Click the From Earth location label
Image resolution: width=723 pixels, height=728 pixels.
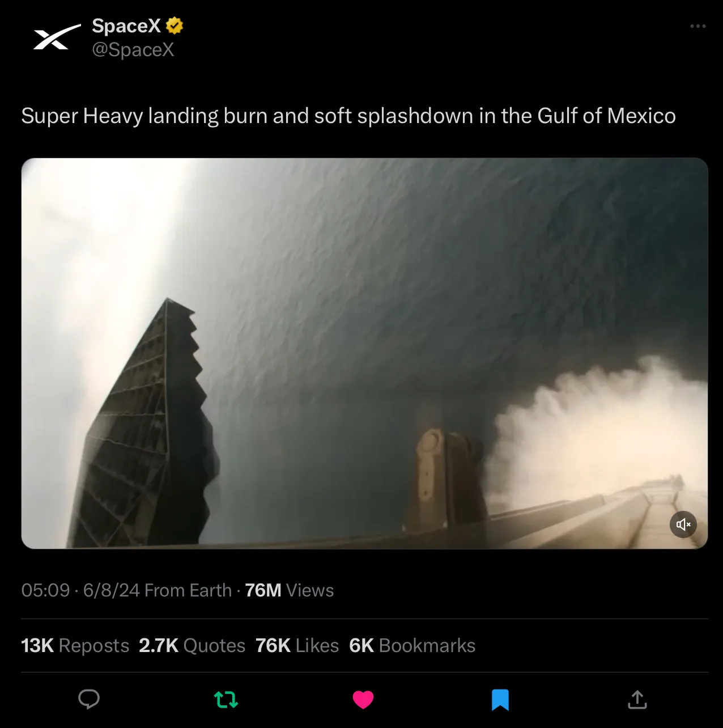[188, 590]
